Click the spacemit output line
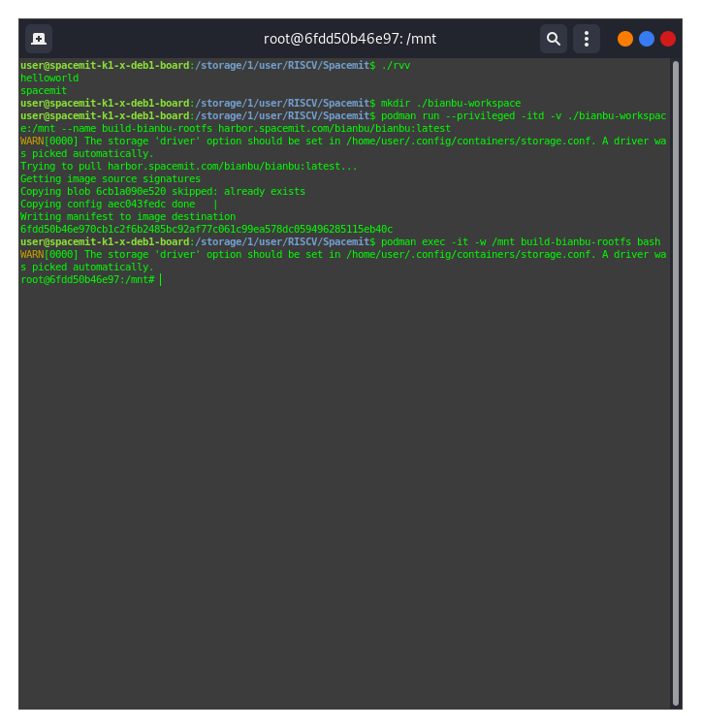701x728 pixels. point(44,90)
